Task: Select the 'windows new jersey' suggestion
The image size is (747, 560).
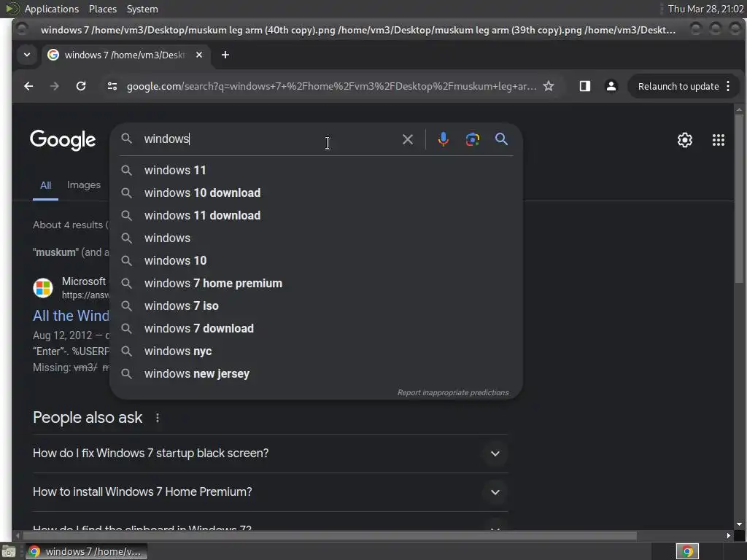Action: [317, 374]
